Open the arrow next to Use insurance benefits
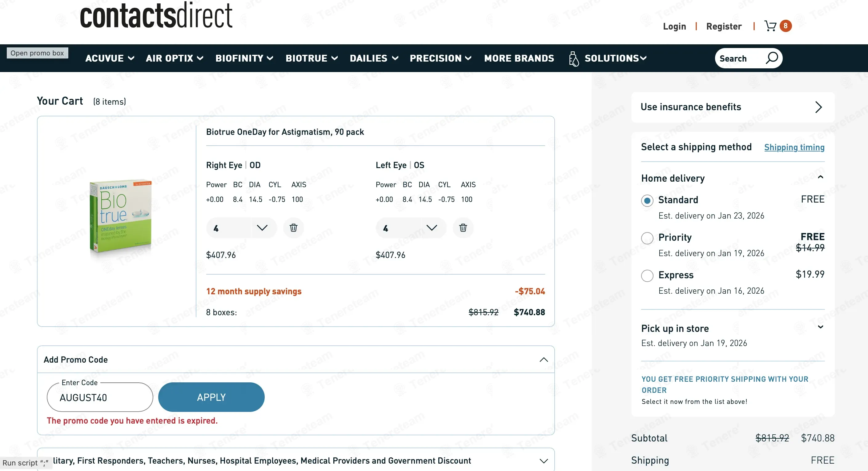 pos(818,107)
